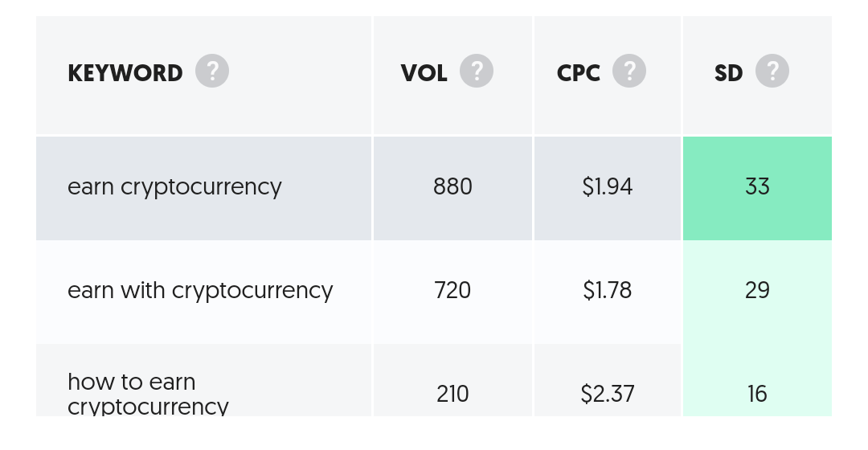Select the earn cryptocurrency keyword

pyautogui.click(x=174, y=188)
